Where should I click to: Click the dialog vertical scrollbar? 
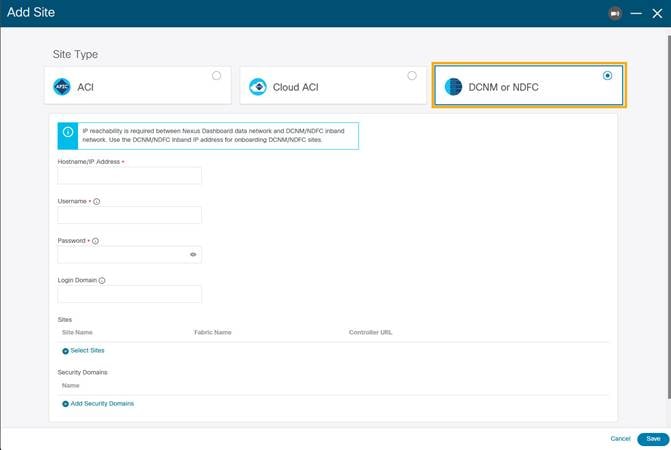pyautogui.click(x=669, y=217)
